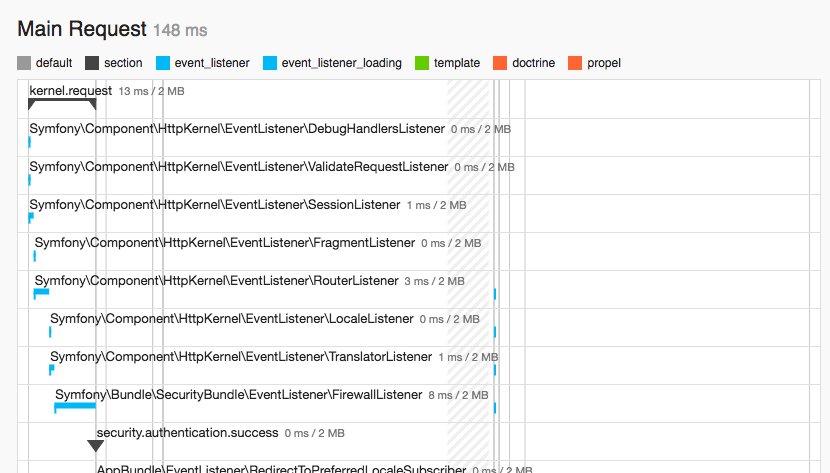Viewport: 830px width, 473px height.
Task: Click the event_listener legend color swatch
Action: (163, 63)
